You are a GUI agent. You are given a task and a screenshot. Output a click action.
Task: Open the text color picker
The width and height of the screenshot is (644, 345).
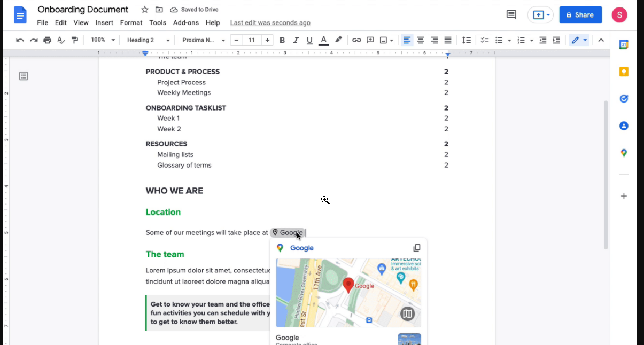(x=323, y=40)
